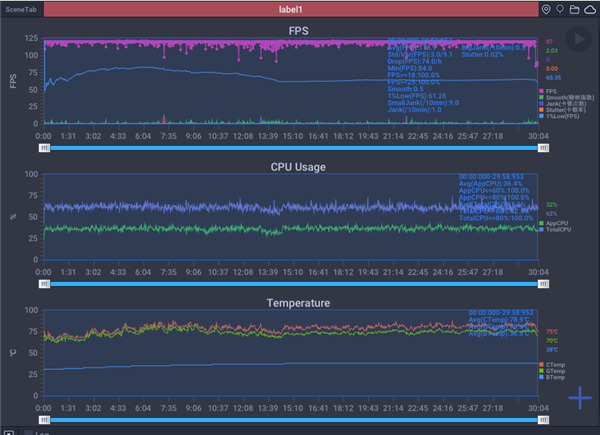Toggle the CTemp legend series
Screen dimensions: 600x435
click(x=552, y=365)
